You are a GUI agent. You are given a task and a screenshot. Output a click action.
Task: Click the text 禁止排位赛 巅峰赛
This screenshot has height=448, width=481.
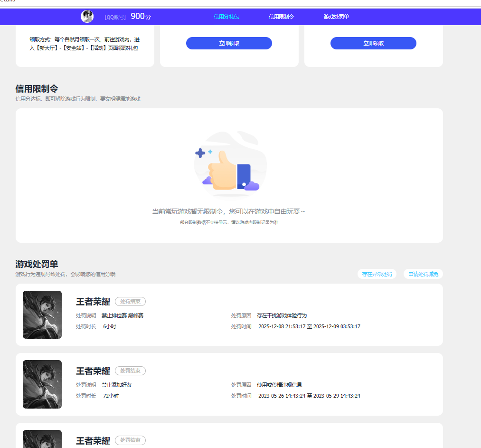tap(123, 315)
